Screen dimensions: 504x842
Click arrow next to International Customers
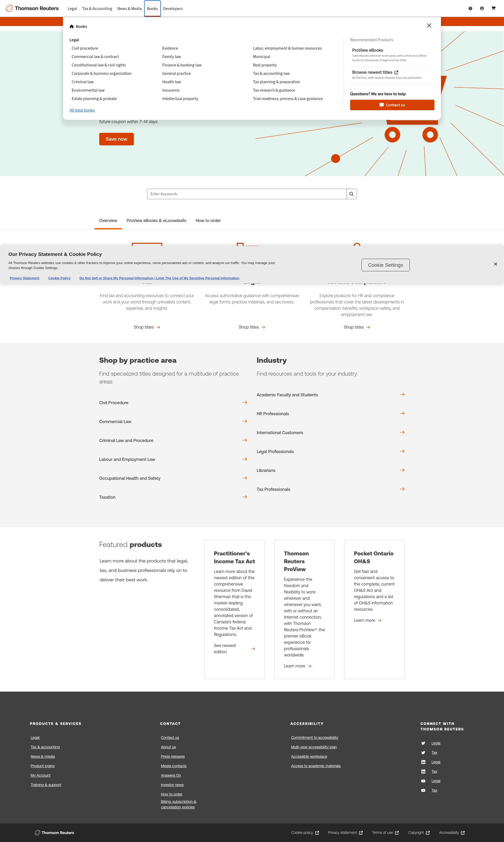click(x=402, y=432)
